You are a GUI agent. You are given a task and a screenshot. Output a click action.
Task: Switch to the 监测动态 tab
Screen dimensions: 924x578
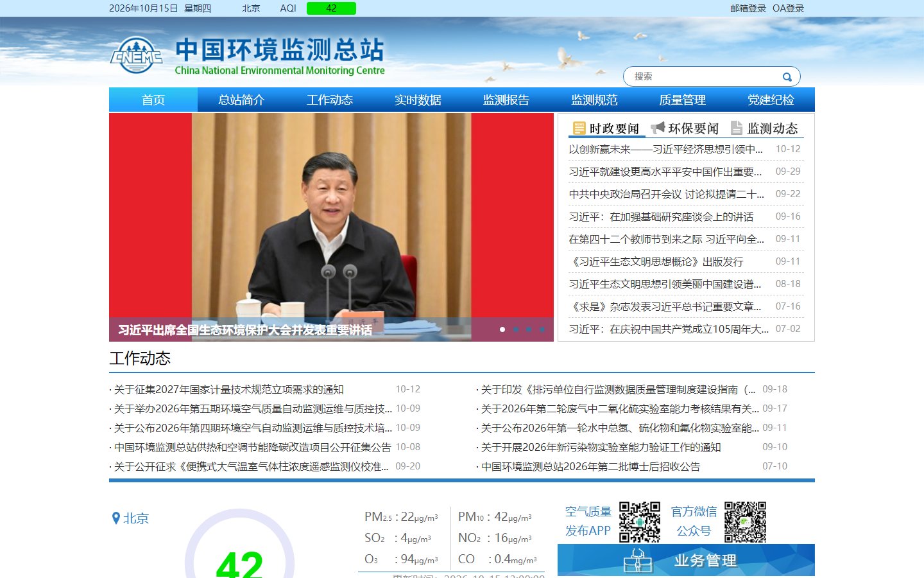(x=765, y=128)
